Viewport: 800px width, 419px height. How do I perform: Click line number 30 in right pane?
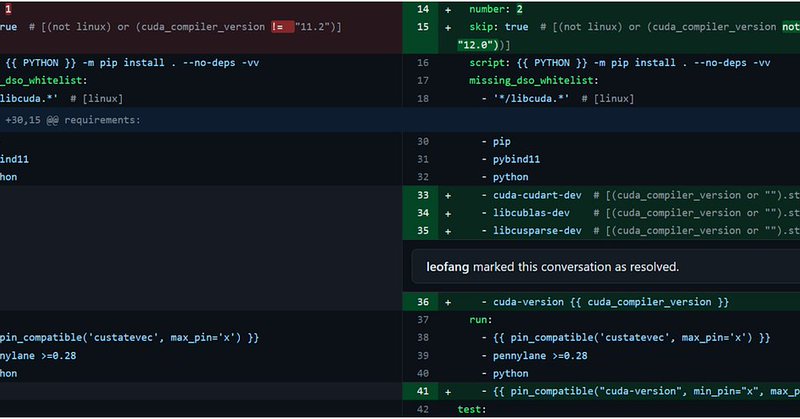[423, 141]
